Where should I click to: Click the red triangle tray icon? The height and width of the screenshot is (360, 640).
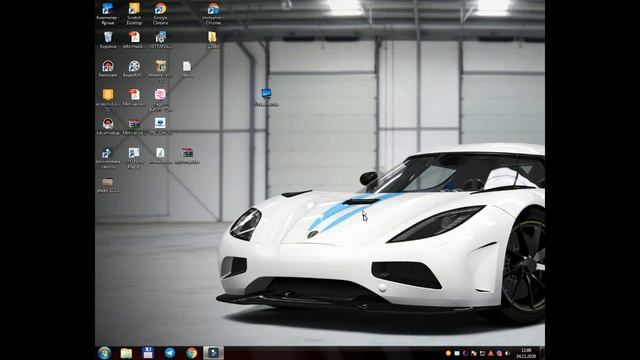click(491, 353)
